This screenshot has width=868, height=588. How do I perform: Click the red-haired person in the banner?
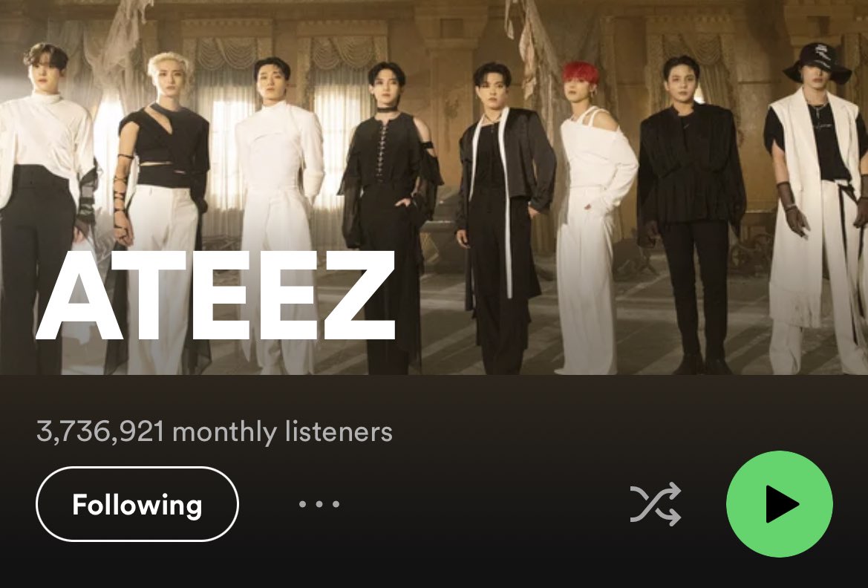click(595, 216)
